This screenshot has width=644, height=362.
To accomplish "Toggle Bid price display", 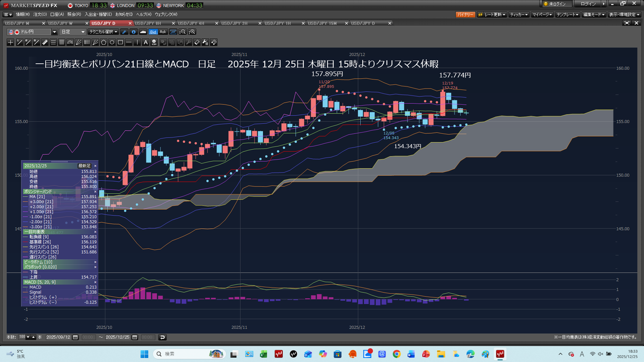I will (153, 32).
